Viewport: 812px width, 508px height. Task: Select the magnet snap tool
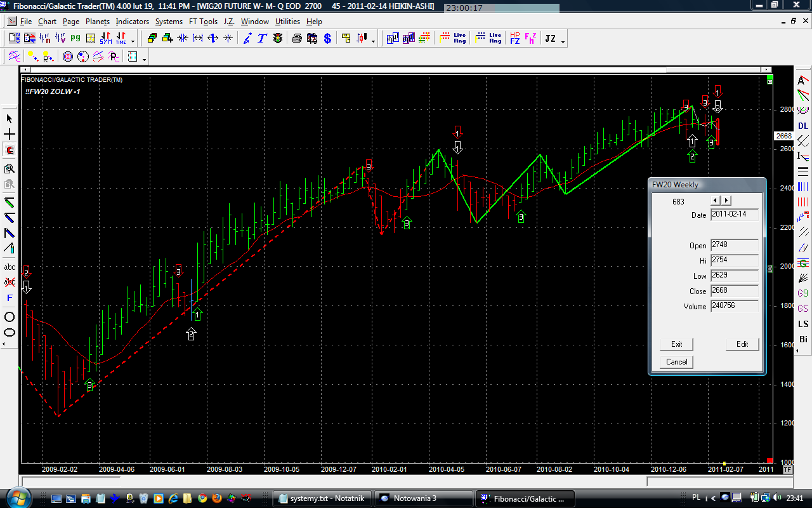(10, 150)
